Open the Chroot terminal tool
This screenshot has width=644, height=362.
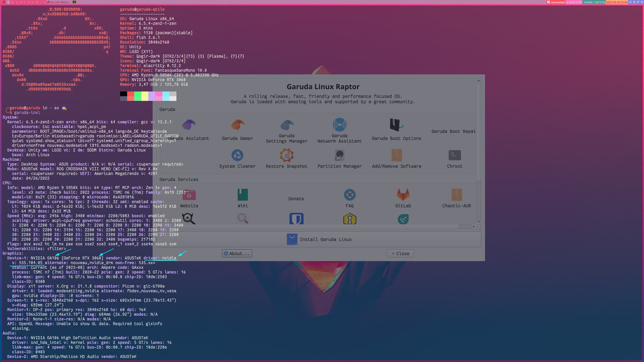[454, 159]
